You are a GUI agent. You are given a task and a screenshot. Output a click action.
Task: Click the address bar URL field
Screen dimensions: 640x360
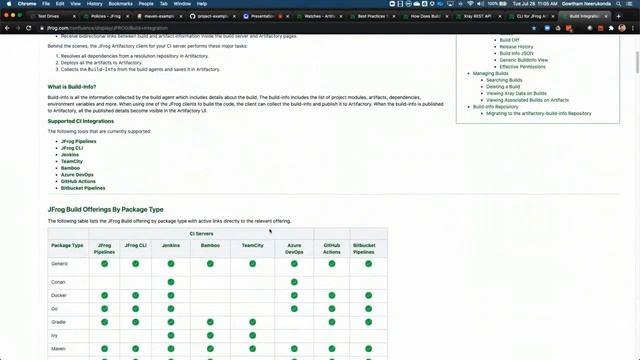click(x=282, y=28)
